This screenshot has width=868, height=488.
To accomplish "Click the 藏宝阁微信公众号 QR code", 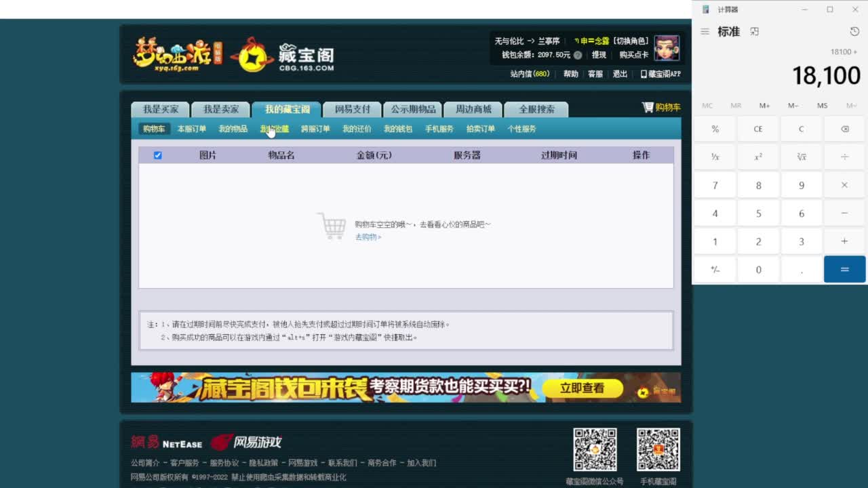I will 595,449.
